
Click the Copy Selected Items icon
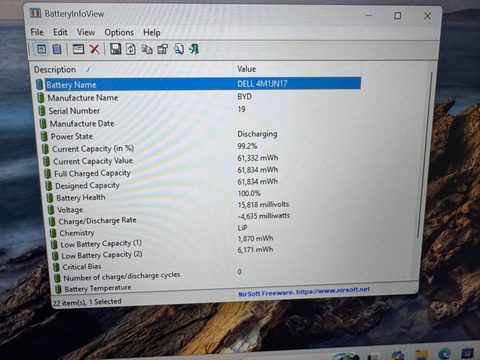point(147,49)
